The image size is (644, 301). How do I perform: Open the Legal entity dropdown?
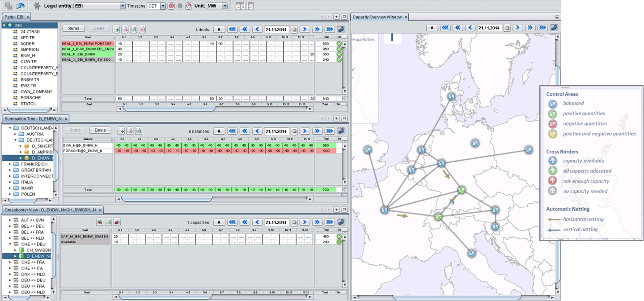(x=123, y=6)
